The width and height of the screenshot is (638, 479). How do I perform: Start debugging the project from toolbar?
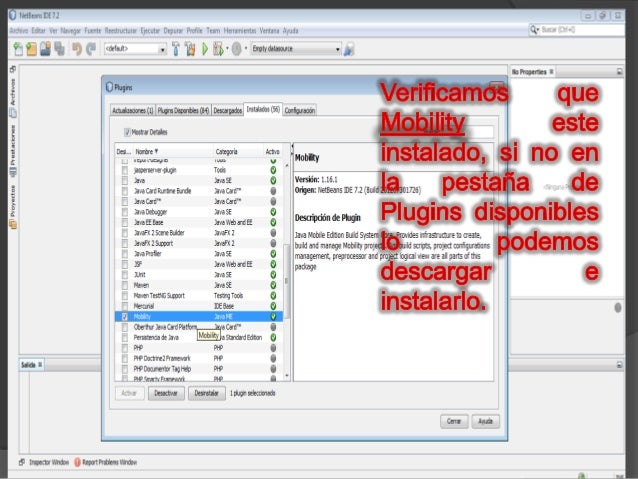[218, 49]
